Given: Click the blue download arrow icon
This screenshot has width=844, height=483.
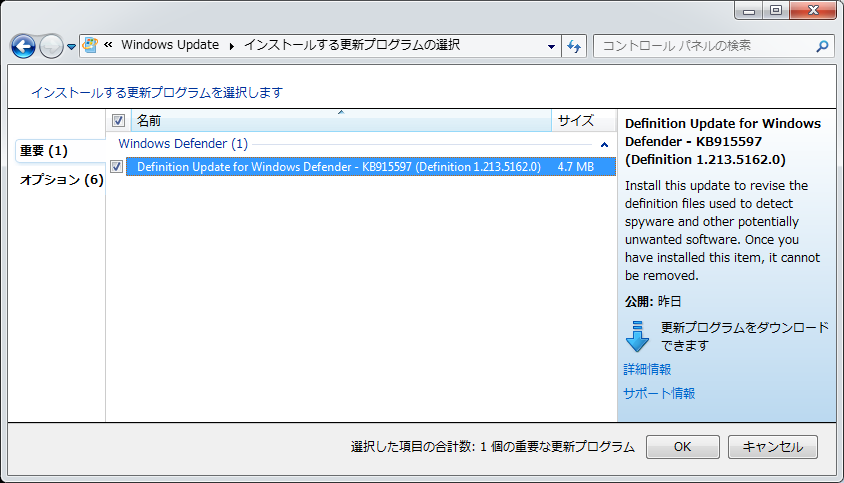Looking at the screenshot, I should click(637, 336).
